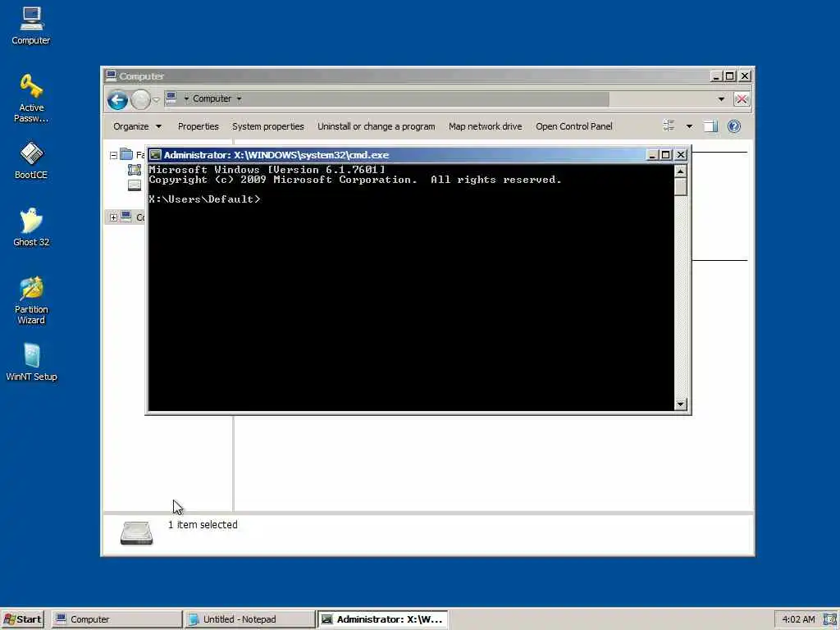
Task: Minimize the Computer Explorer window
Action: tap(715, 76)
